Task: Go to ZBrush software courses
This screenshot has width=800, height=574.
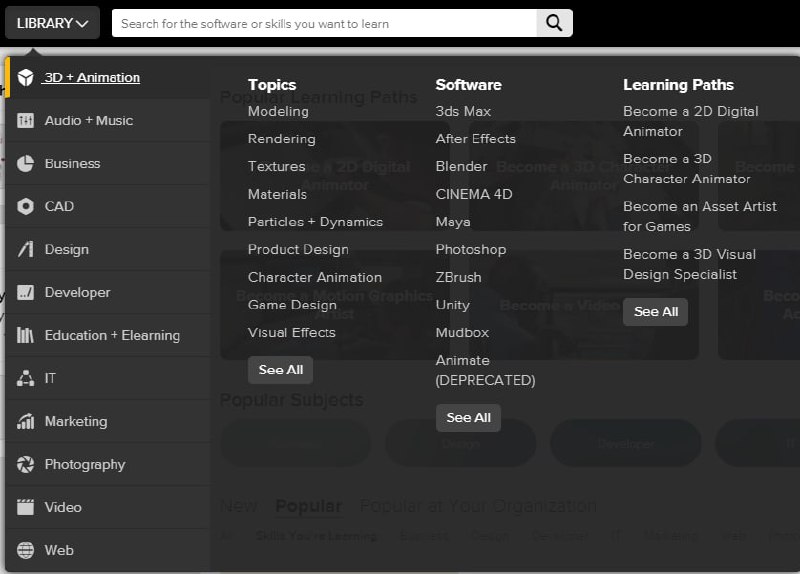Action: click(x=459, y=277)
